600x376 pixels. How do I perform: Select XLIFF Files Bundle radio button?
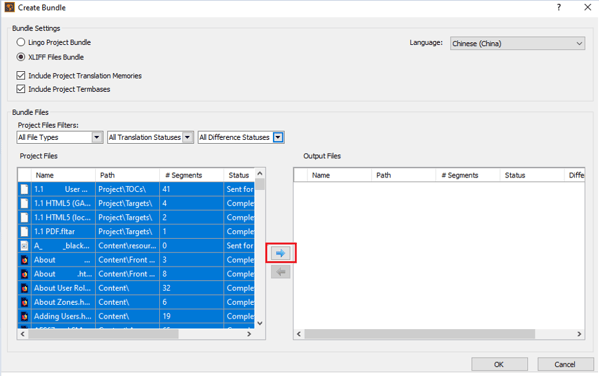point(21,57)
